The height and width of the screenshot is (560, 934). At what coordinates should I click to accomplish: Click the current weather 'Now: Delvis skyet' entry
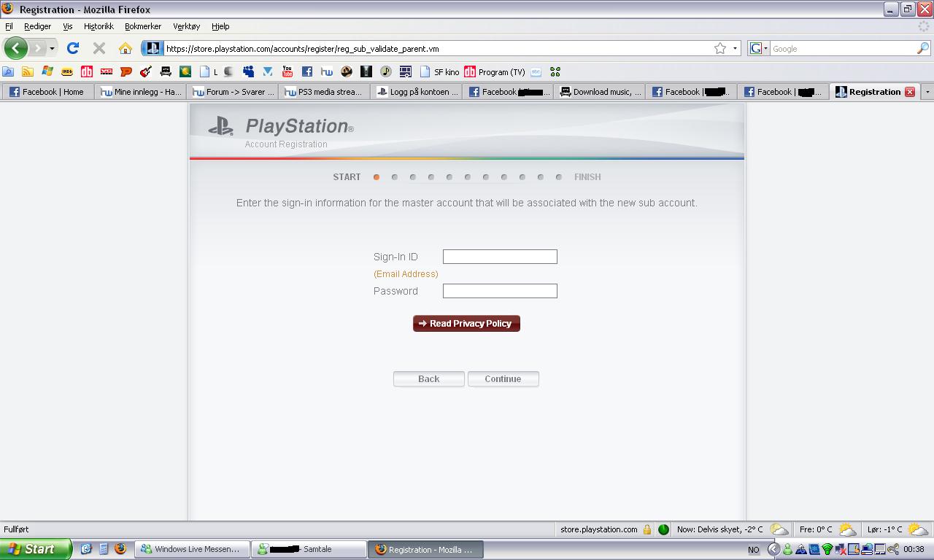tap(732, 529)
